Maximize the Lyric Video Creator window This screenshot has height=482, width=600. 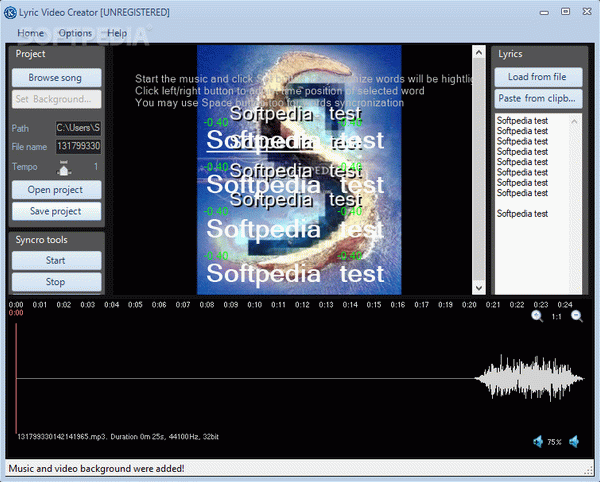click(x=566, y=11)
